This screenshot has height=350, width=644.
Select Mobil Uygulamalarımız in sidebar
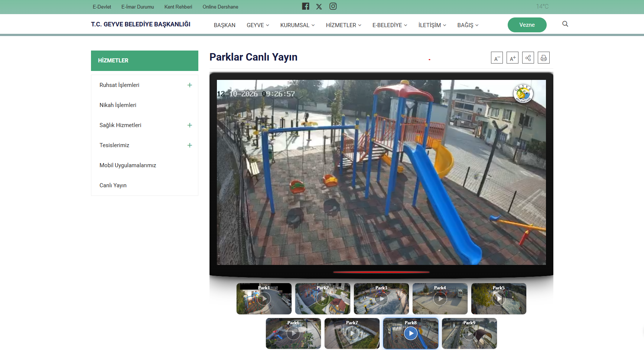[128, 165]
